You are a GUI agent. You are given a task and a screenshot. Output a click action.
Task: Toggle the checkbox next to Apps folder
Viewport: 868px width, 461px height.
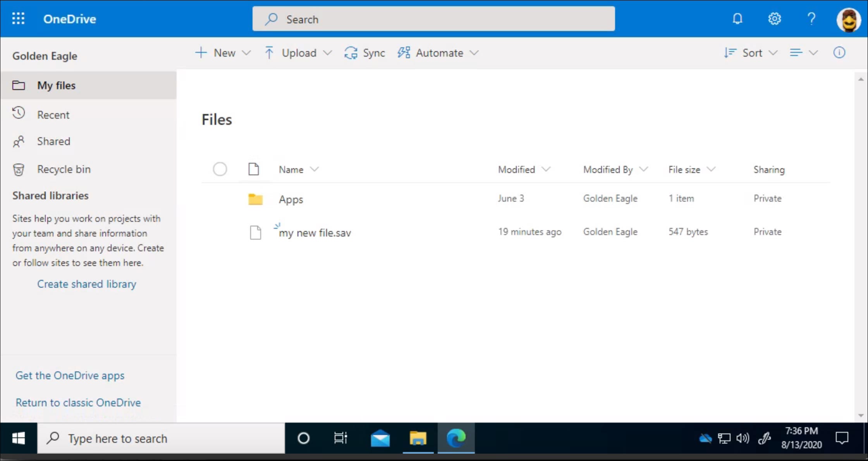point(220,198)
